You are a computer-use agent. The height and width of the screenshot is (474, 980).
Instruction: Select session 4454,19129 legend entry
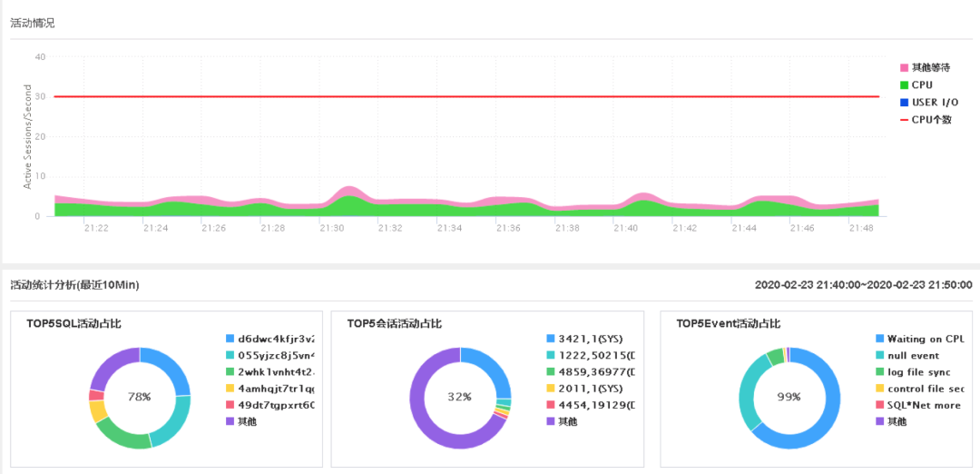pos(591,405)
